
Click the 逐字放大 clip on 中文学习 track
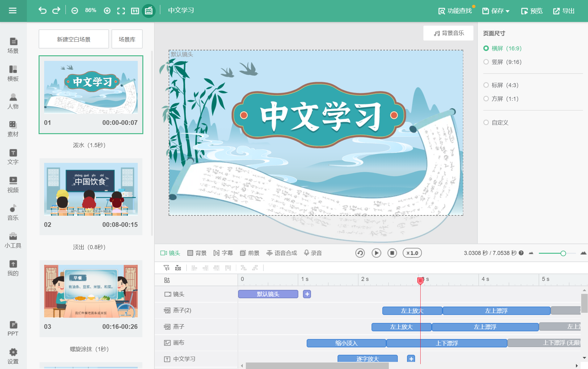coord(367,359)
